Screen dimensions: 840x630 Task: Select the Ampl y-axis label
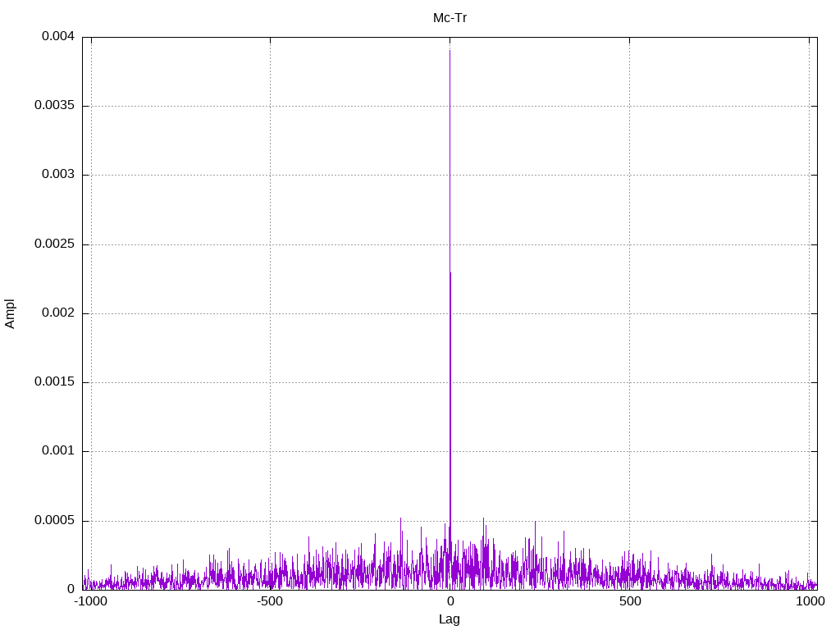tap(11, 313)
